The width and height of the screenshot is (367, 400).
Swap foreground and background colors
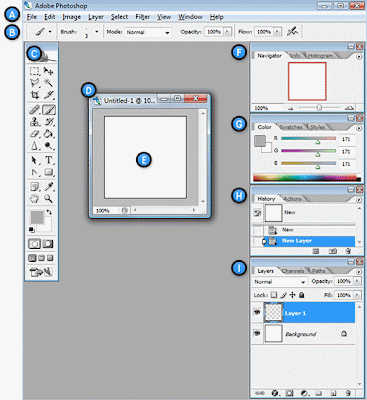(49, 212)
